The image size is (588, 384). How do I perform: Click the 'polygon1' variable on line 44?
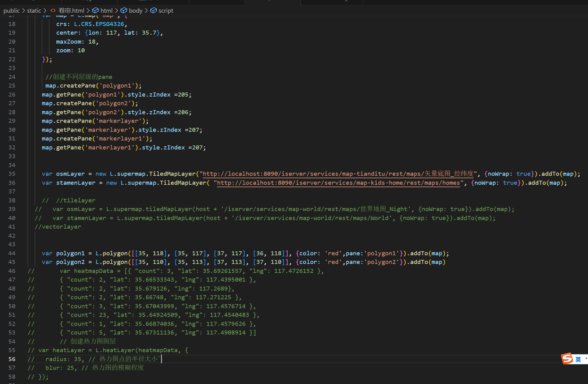click(x=70, y=253)
